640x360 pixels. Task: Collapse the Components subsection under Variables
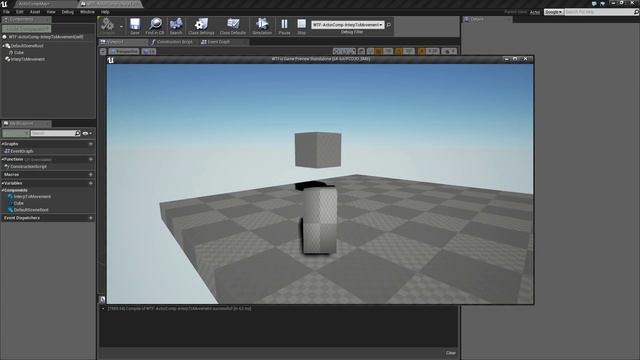(x=2, y=190)
